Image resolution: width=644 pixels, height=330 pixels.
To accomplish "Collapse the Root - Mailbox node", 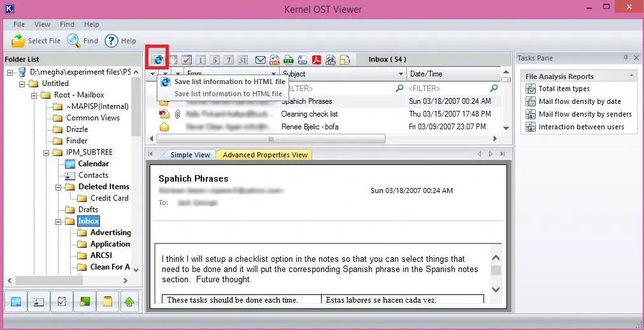I will coord(35,95).
